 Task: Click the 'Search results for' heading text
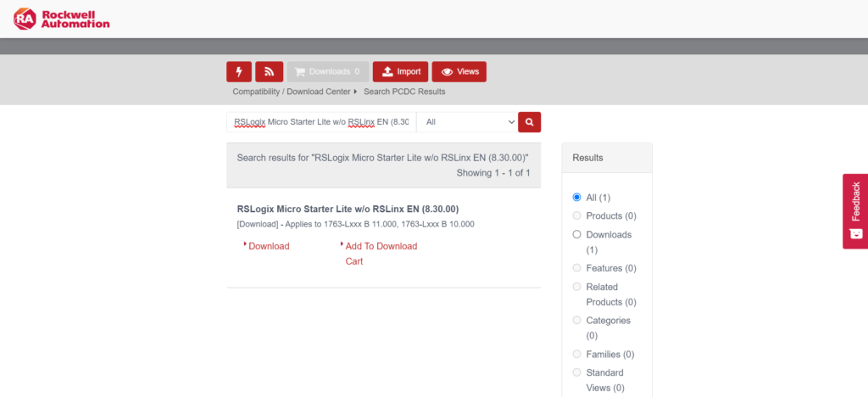tap(382, 158)
